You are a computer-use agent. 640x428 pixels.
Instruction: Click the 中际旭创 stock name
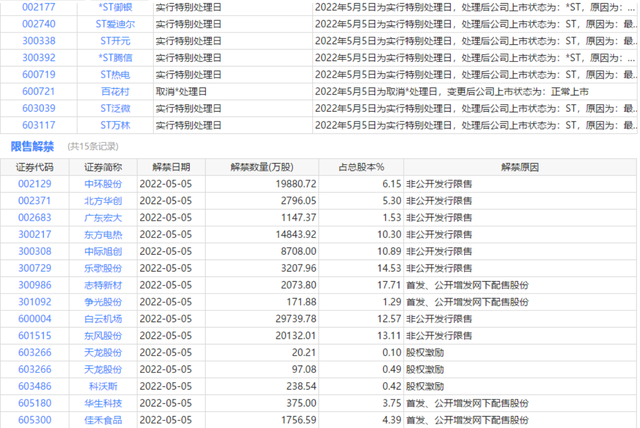coord(103,251)
